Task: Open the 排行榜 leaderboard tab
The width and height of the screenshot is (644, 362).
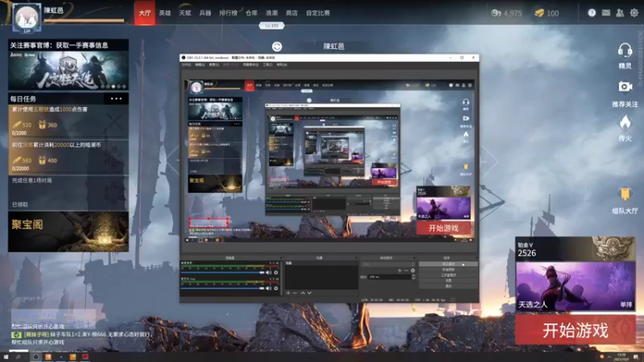Action: 229,13
